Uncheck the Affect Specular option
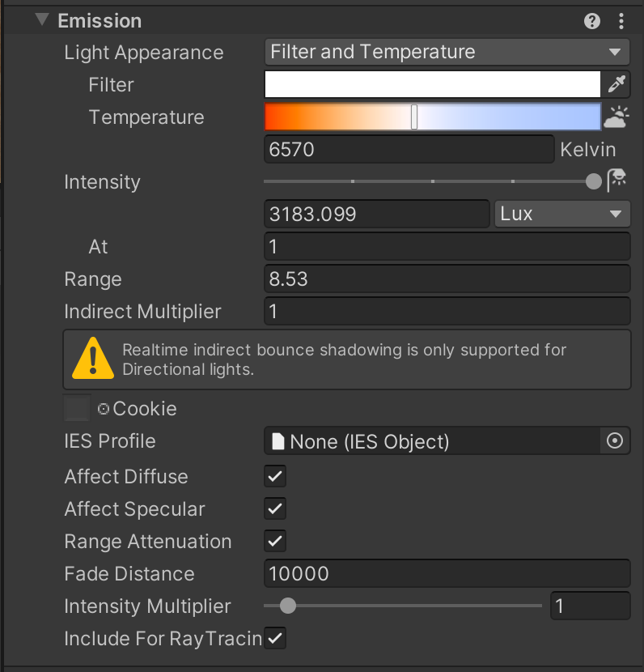The height and width of the screenshot is (672, 644). pyautogui.click(x=275, y=508)
